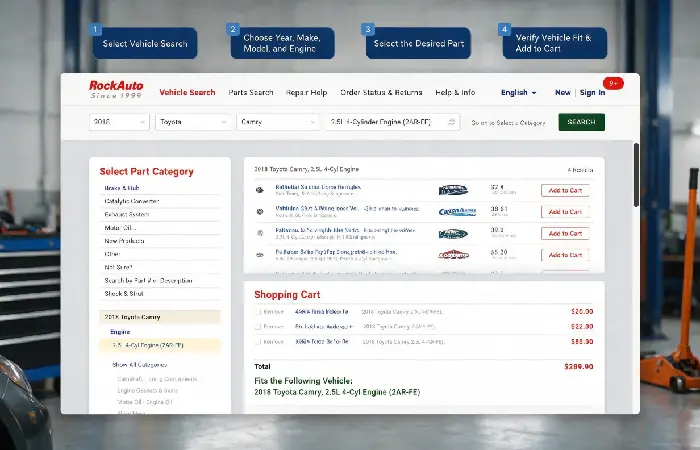Open the Engine Gaskets & Seals subcategory

tap(147, 390)
